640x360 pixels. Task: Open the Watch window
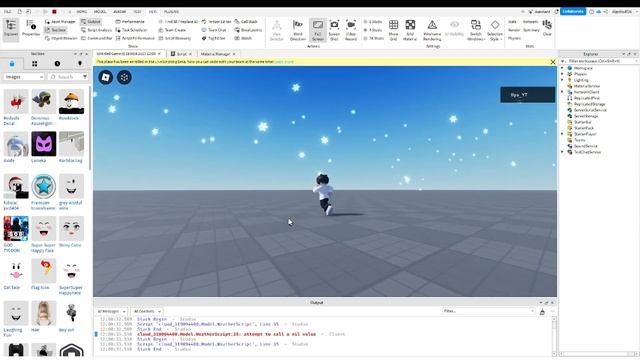click(x=243, y=38)
